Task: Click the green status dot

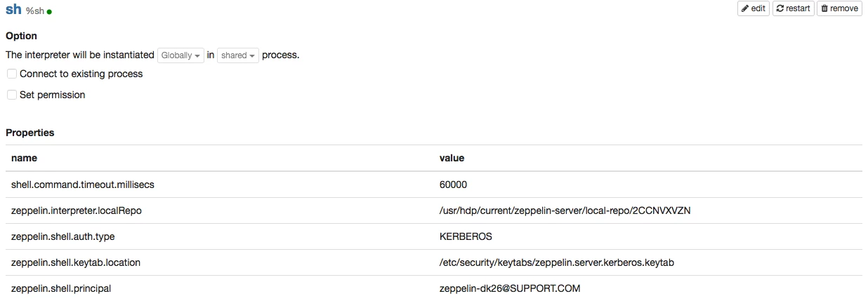Action: click(49, 12)
